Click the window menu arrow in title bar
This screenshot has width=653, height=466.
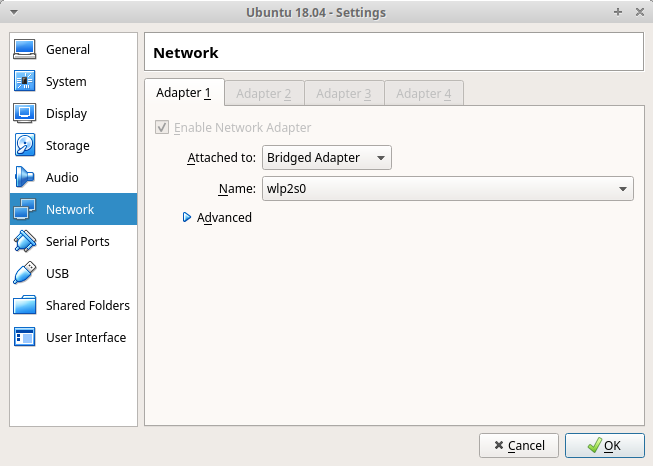(14, 12)
